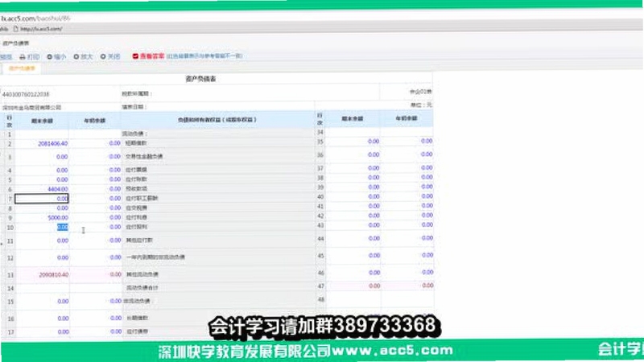This screenshot has height=362, width=644.
Task: Click the left-side 年初余额 column header
Action: pos(95,121)
